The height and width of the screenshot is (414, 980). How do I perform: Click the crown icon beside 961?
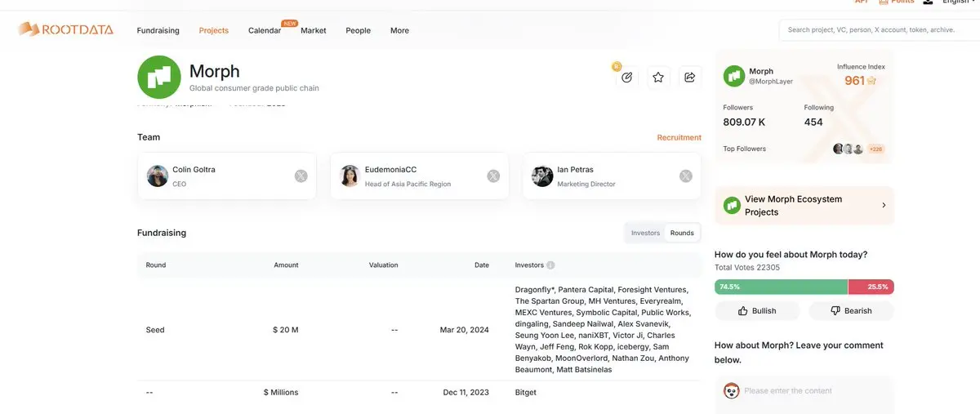pyautogui.click(x=871, y=81)
